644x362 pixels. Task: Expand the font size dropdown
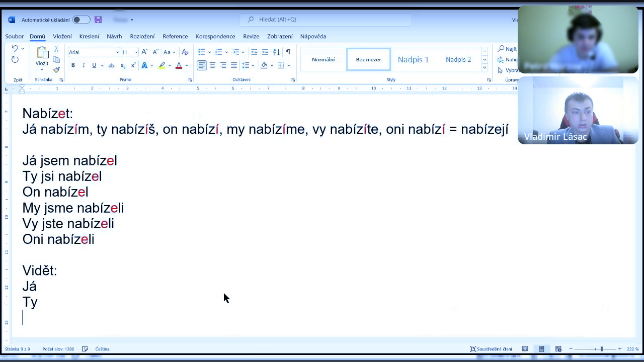pyautogui.click(x=136, y=52)
